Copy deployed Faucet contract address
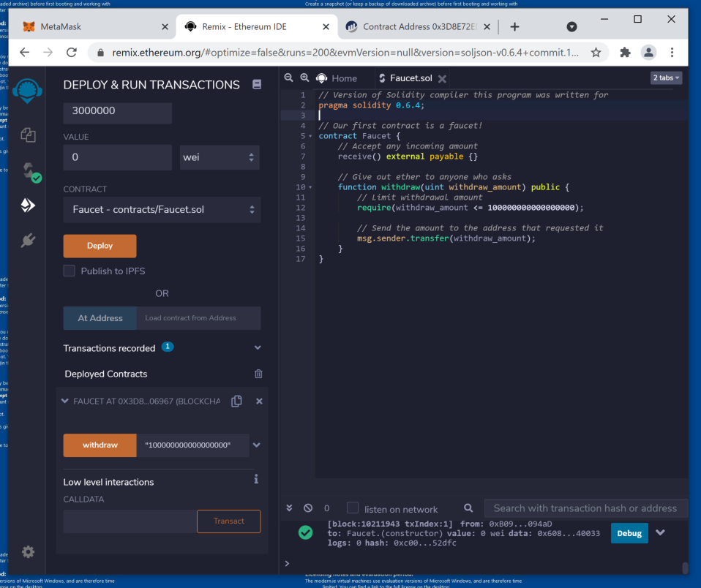Image resolution: width=701 pixels, height=588 pixels. (x=236, y=402)
